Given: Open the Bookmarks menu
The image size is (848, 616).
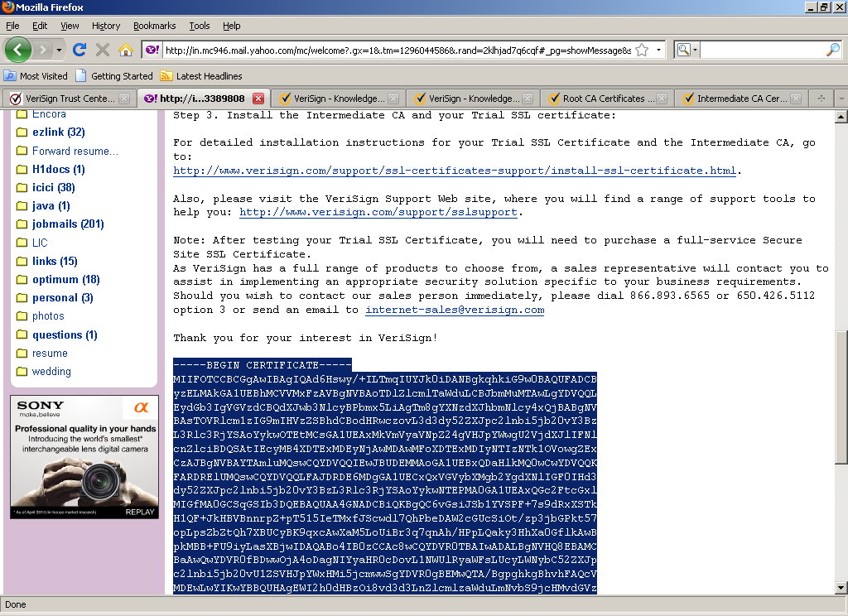Looking at the screenshot, I should (x=154, y=26).
